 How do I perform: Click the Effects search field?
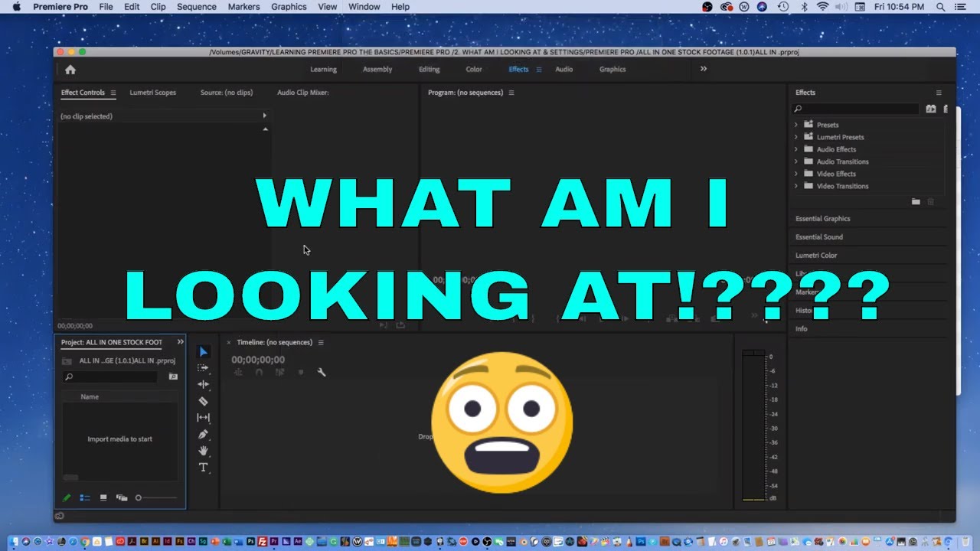(855, 109)
